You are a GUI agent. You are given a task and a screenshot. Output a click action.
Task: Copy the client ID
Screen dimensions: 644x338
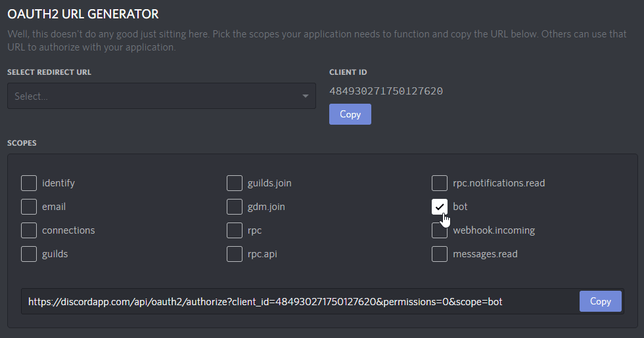[x=350, y=114]
